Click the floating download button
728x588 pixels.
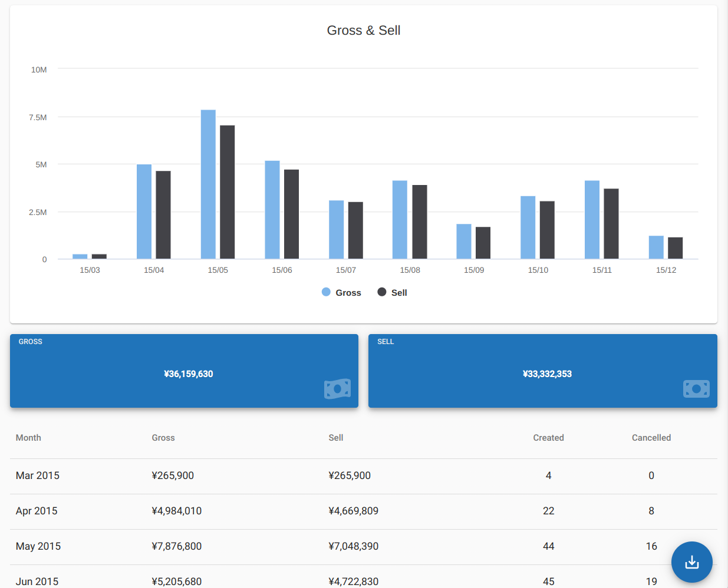(x=691, y=562)
